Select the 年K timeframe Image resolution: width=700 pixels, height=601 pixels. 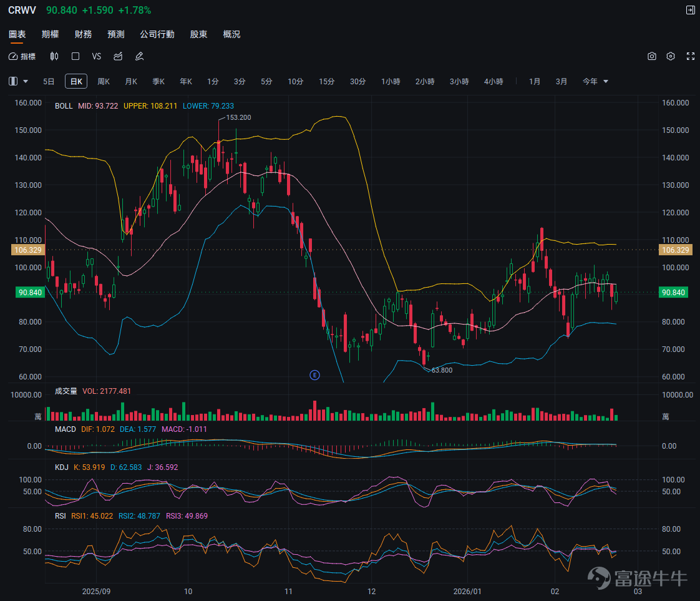[186, 81]
